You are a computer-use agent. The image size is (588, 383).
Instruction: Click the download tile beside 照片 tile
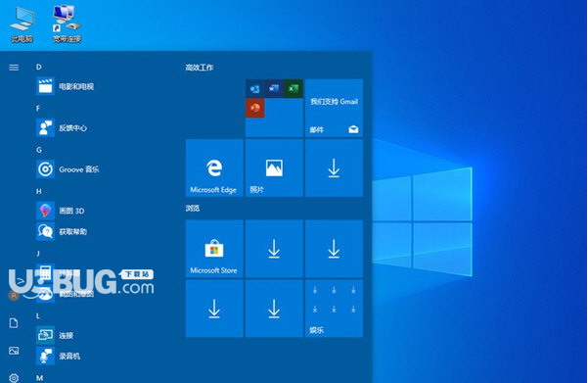334,168
